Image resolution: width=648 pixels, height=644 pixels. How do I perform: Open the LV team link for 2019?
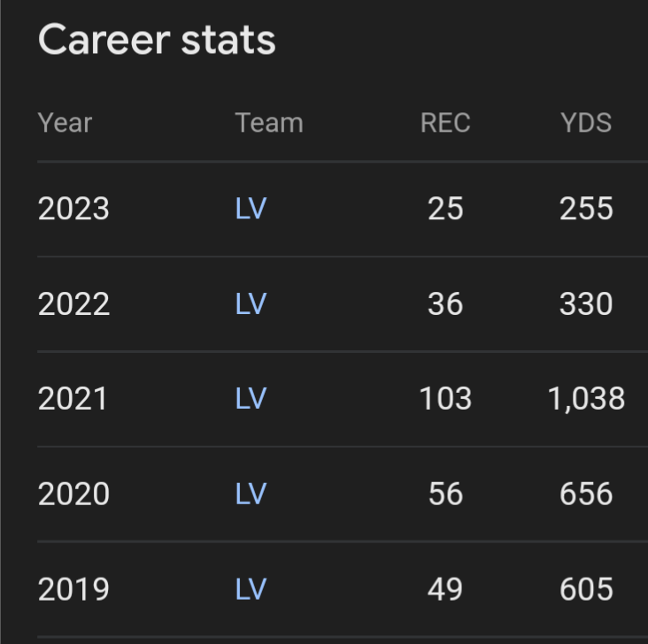251,588
